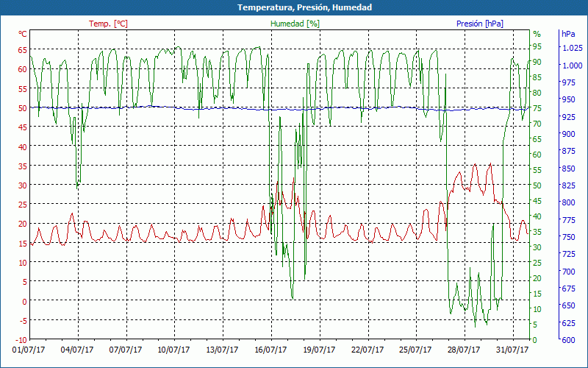Click the chart title 'Temperatura, Presión, Humedad'

pos(304,7)
